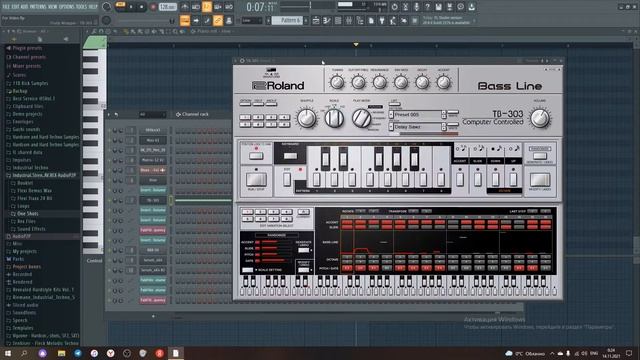The height and width of the screenshot is (360, 640).
Task: Open the Piano roll view icon
Action: click(327, 20)
